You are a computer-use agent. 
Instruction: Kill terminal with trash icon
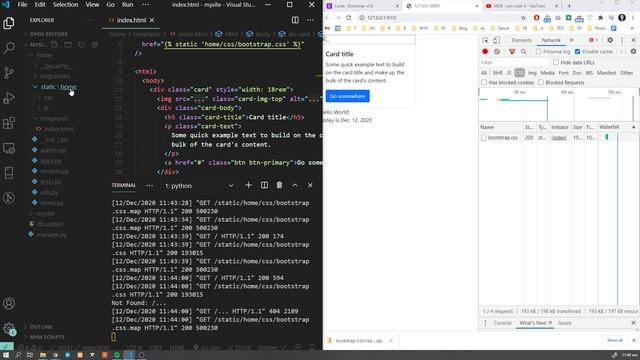pyautogui.click(x=279, y=185)
